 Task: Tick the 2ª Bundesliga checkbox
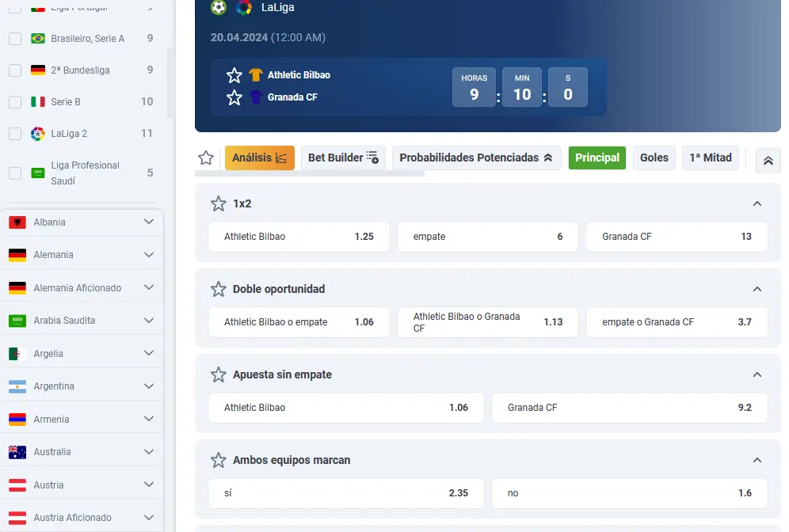[x=15, y=70]
